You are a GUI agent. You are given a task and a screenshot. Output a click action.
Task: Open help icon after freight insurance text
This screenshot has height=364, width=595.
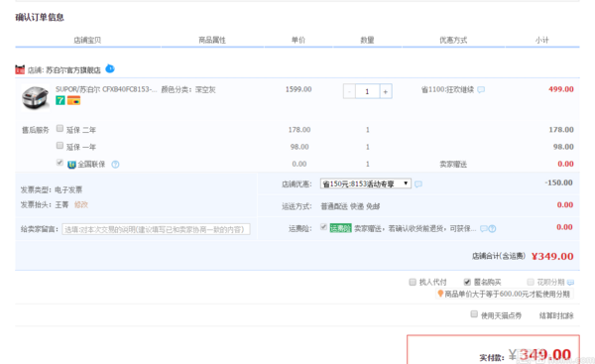click(492, 228)
